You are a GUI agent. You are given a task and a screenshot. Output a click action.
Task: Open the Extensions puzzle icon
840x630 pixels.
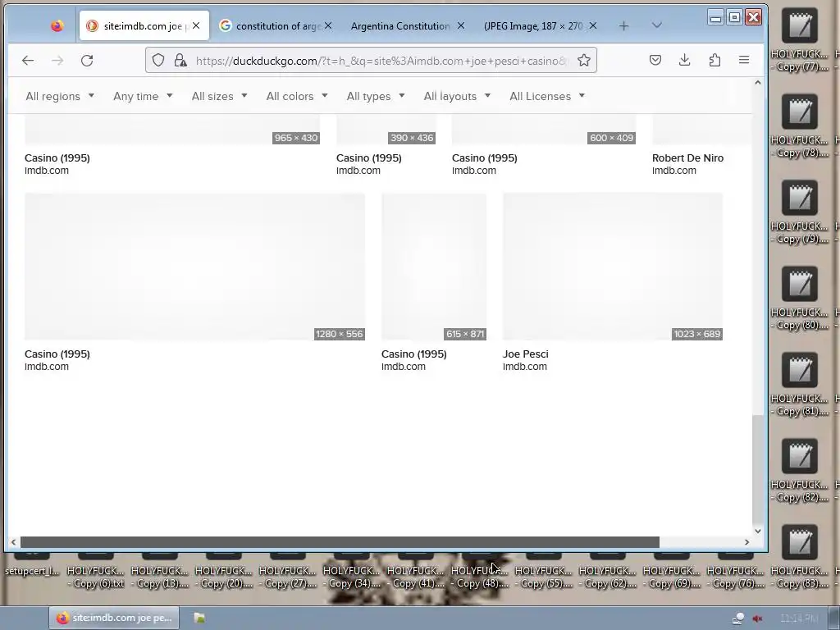click(714, 60)
